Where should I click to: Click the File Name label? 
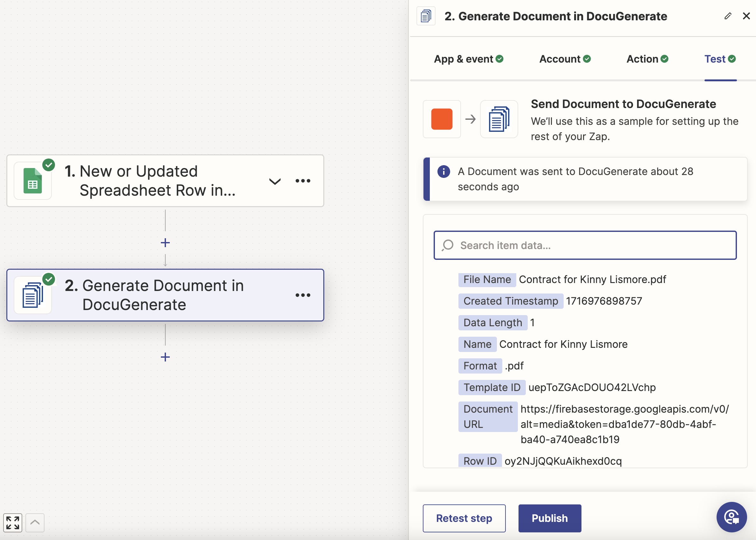click(x=487, y=280)
